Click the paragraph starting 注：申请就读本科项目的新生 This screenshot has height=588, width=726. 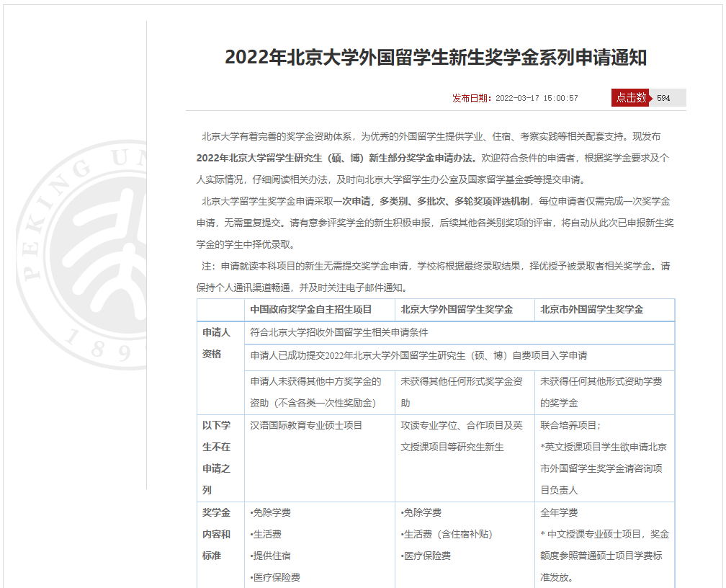(433, 277)
